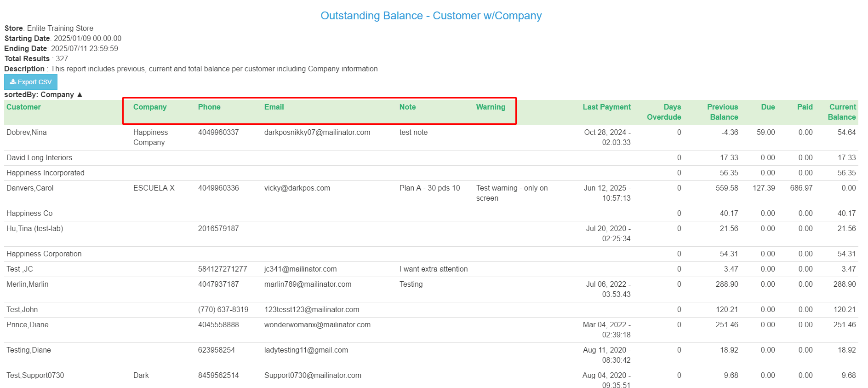The image size is (868, 388).
Task: Sort by Paid column header
Action: 805,107
